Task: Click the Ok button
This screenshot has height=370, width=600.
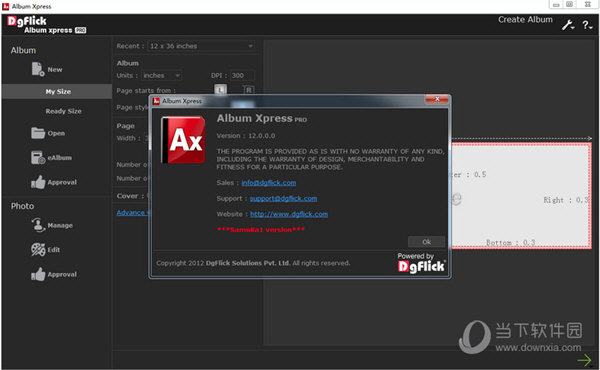Action: coord(426,242)
